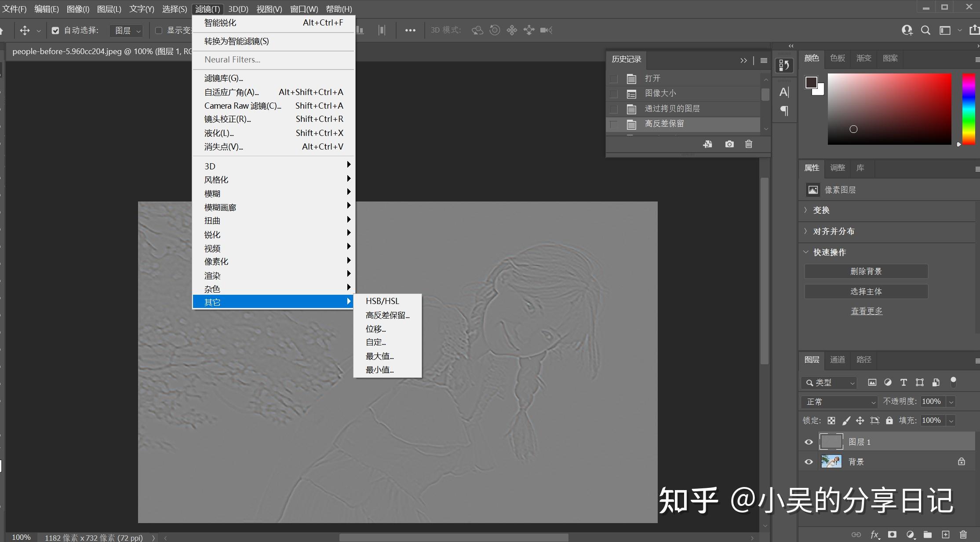Create new snapshot in History panel

[729, 144]
